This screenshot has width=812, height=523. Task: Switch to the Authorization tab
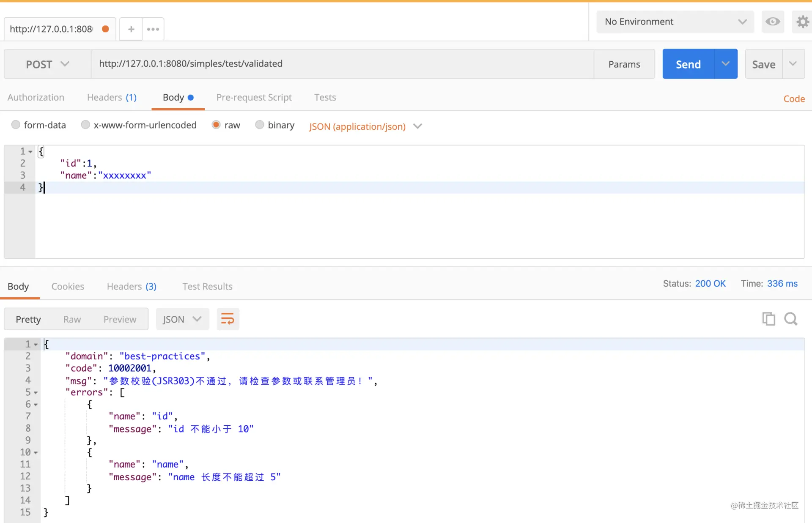click(x=36, y=97)
